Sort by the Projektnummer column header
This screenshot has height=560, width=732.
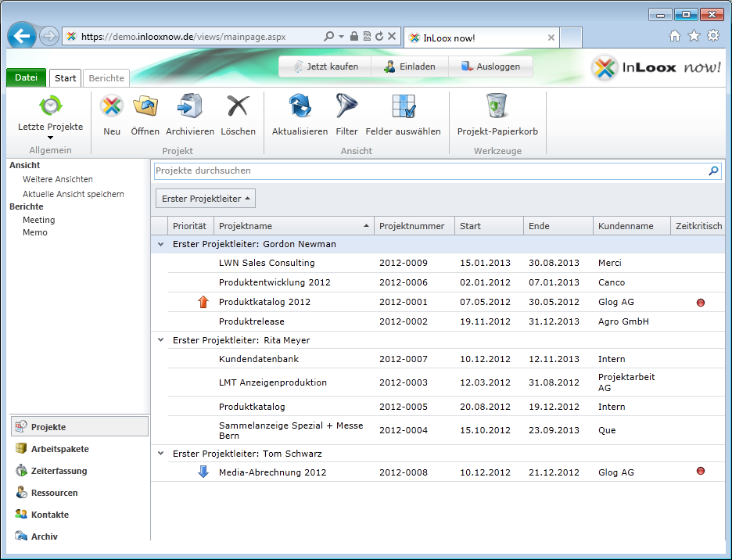pos(414,226)
